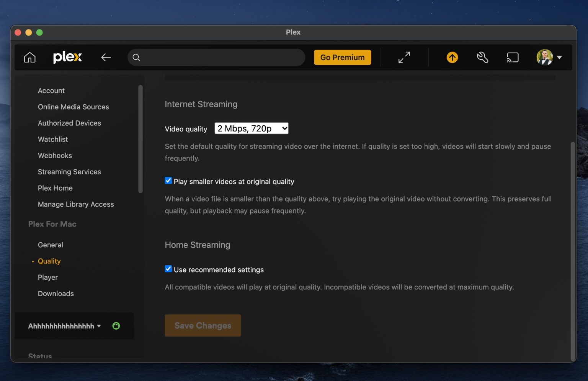Select the Plex logo
Viewport: 588px width, 381px height.
point(67,57)
